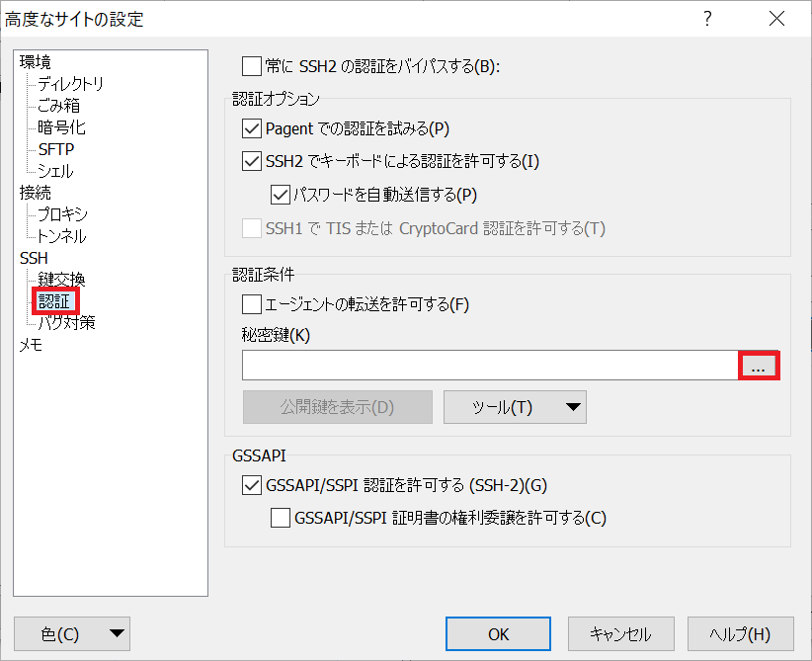The width and height of the screenshot is (812, 661).
Task: Click the キャンセル button
Action: tap(619, 634)
